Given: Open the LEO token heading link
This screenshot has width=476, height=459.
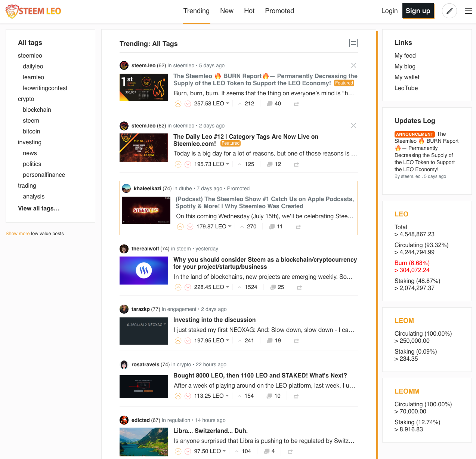Looking at the screenshot, I should click(x=401, y=214).
